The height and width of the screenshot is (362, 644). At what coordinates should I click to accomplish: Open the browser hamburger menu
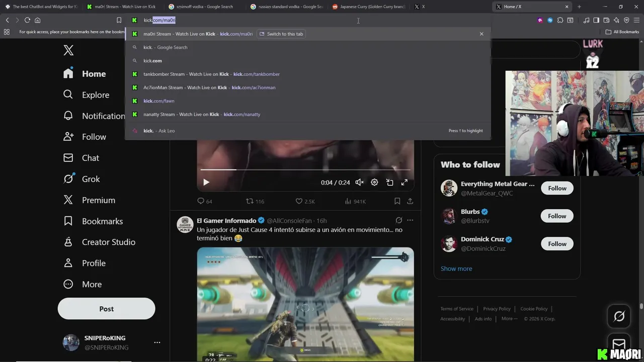click(x=636, y=20)
